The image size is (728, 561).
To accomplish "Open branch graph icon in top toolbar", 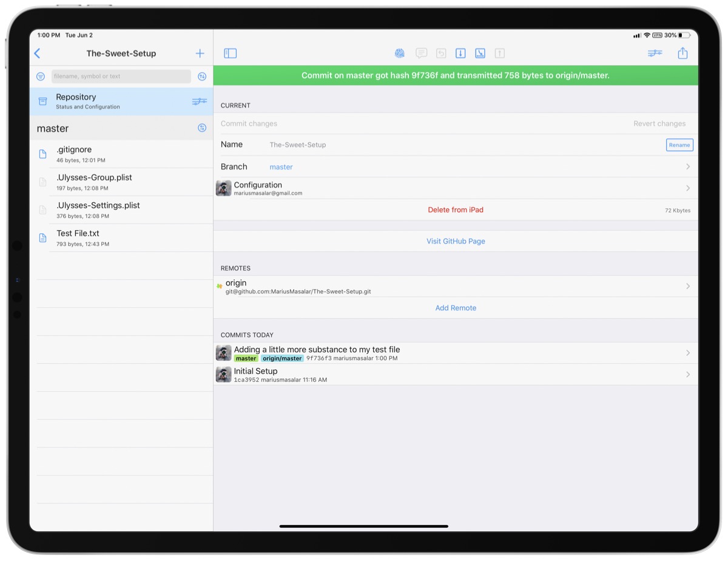I will point(655,53).
